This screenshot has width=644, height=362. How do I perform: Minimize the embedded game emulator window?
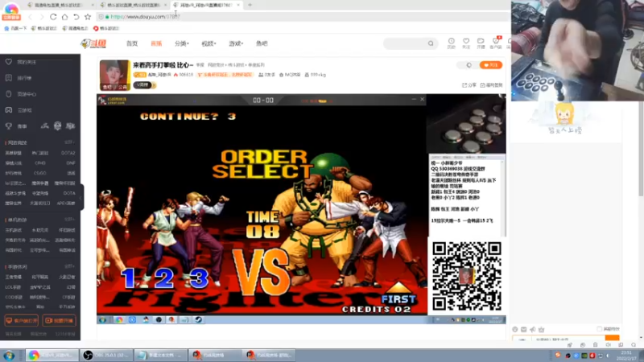click(414, 100)
